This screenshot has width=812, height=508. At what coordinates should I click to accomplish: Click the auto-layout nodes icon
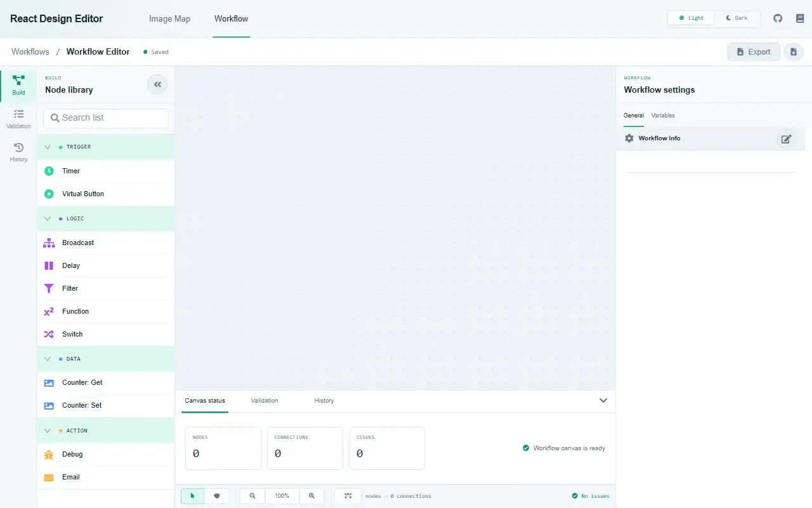348,496
